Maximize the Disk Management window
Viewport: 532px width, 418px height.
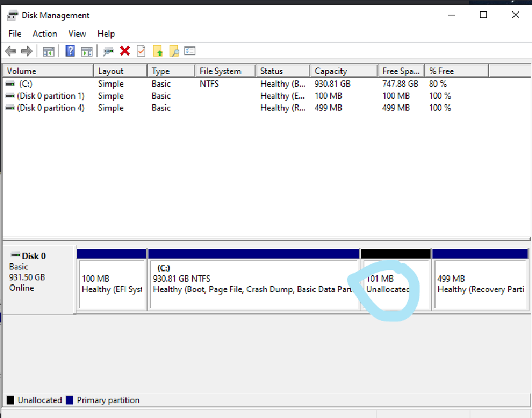(x=483, y=15)
